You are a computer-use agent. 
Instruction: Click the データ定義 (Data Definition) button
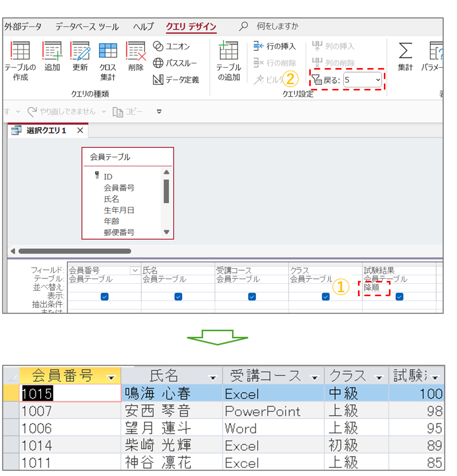[176, 80]
